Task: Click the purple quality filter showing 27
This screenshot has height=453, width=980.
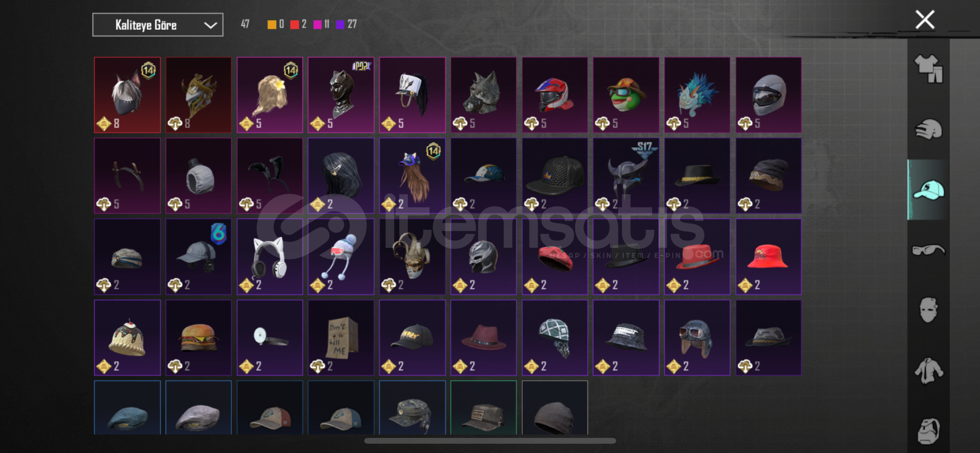Action: (346, 24)
